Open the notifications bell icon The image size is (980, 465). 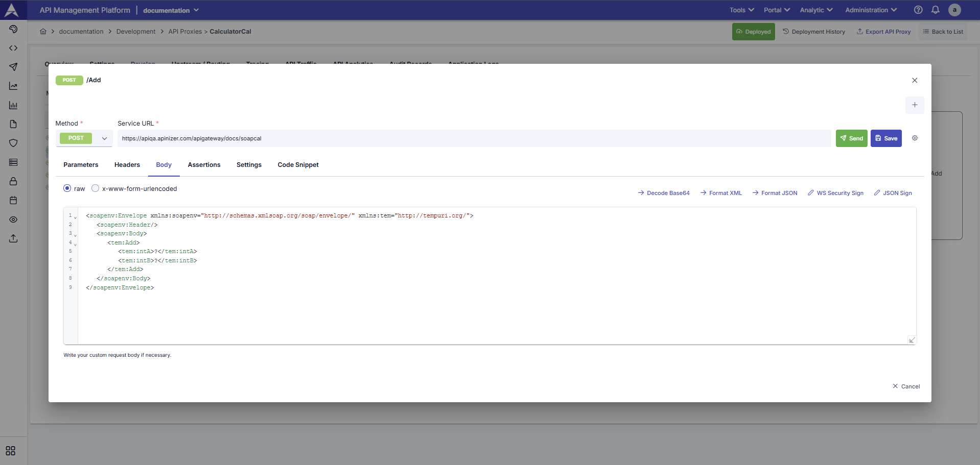pyautogui.click(x=936, y=10)
